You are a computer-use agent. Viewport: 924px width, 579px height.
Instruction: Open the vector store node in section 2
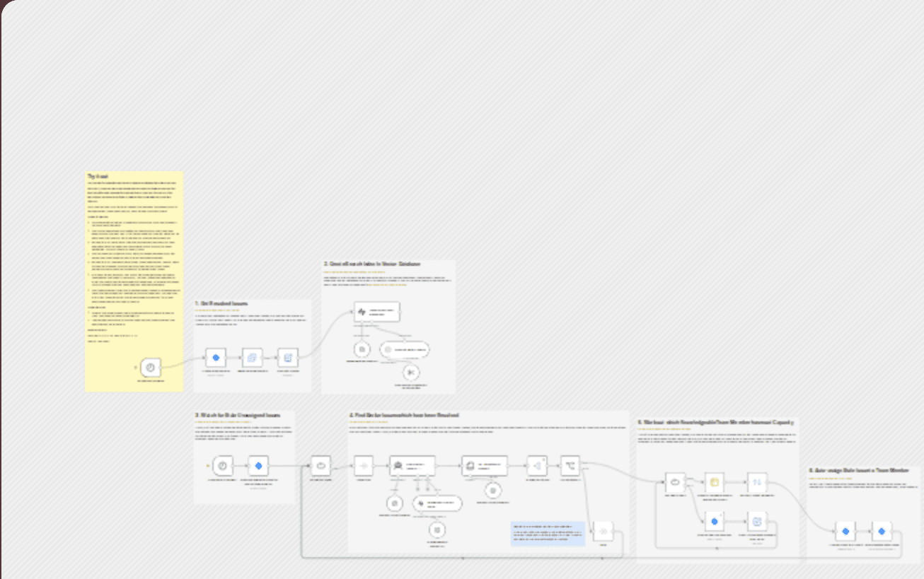point(377,312)
